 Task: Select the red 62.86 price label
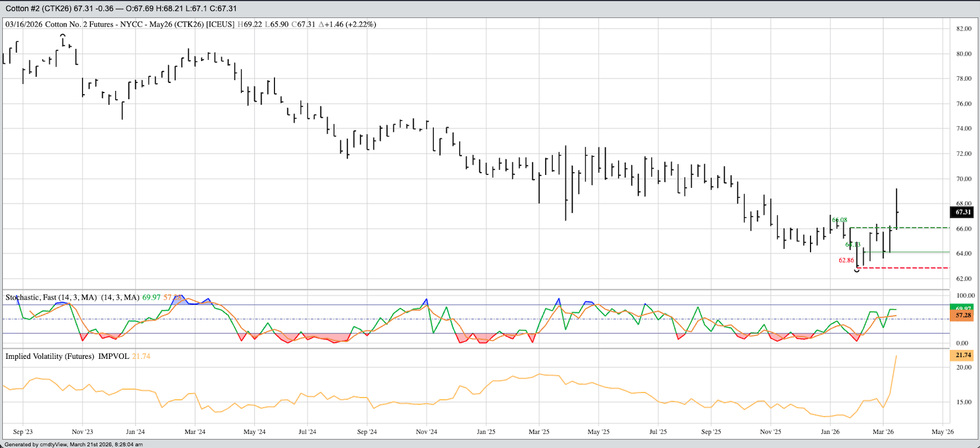tap(846, 260)
